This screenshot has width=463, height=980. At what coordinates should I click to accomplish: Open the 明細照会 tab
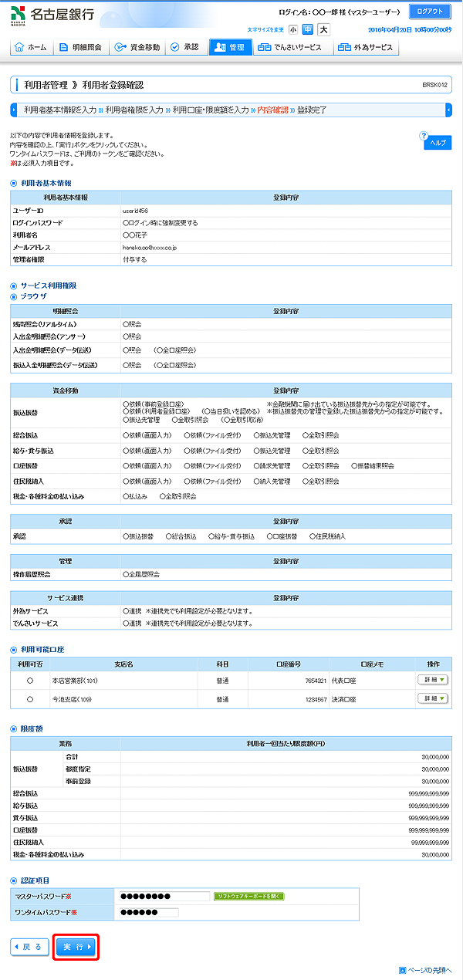80,47
